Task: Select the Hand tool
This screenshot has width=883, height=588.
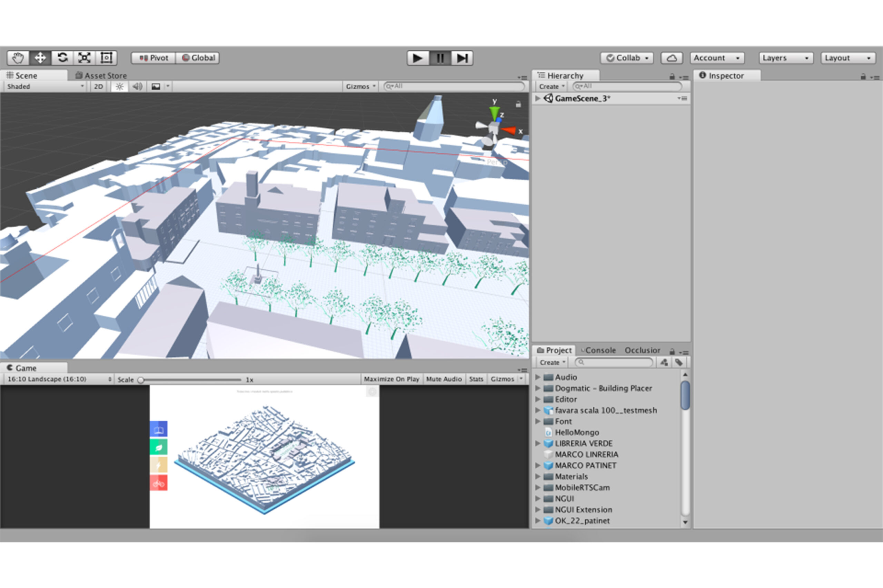Action: click(x=18, y=58)
